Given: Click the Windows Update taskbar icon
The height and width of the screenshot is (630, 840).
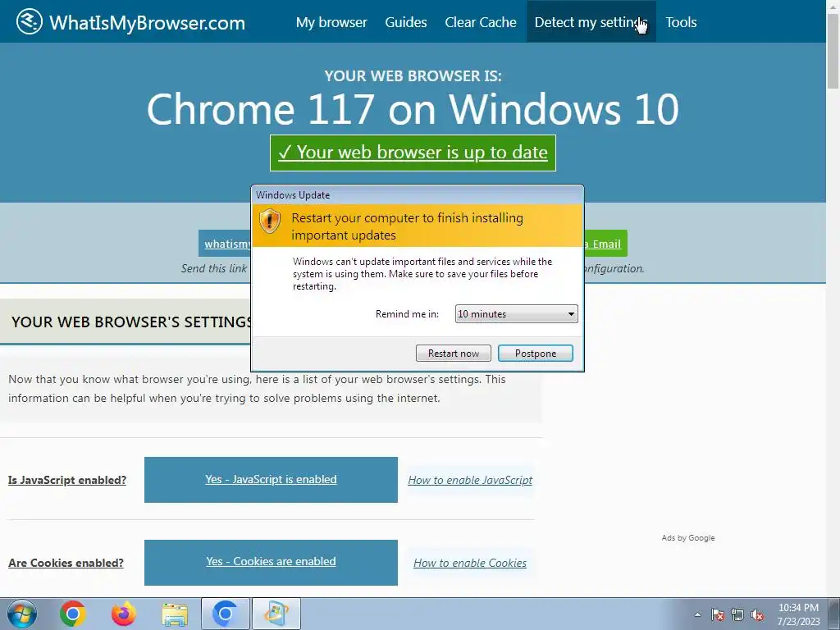Looking at the screenshot, I should point(276,614).
